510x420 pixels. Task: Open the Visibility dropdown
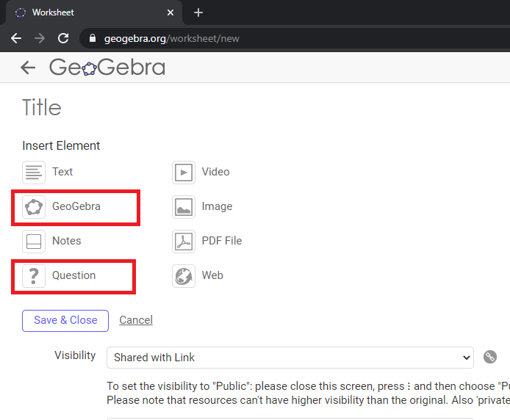(x=290, y=358)
